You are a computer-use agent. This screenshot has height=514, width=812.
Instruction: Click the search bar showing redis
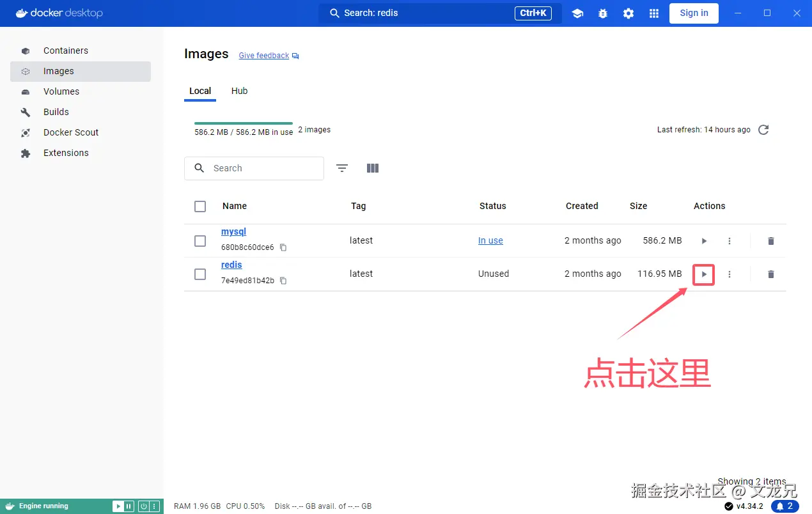[440, 13]
